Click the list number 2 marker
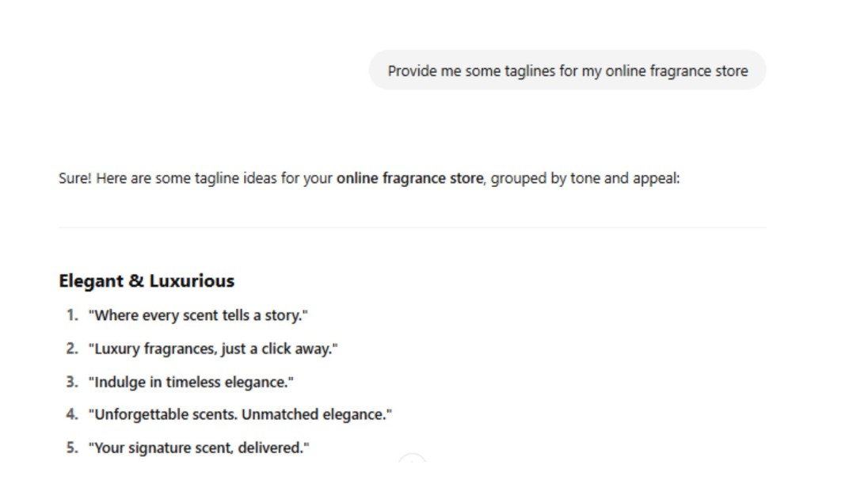 (72, 349)
